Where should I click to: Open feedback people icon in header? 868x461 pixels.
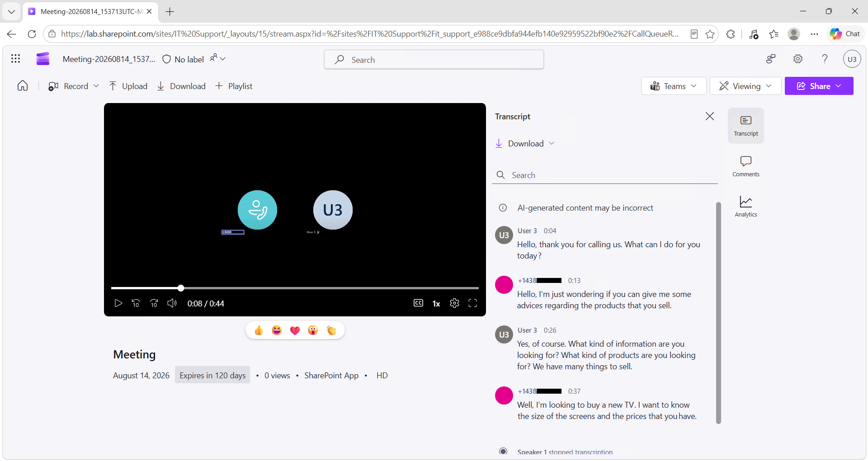[x=771, y=59]
